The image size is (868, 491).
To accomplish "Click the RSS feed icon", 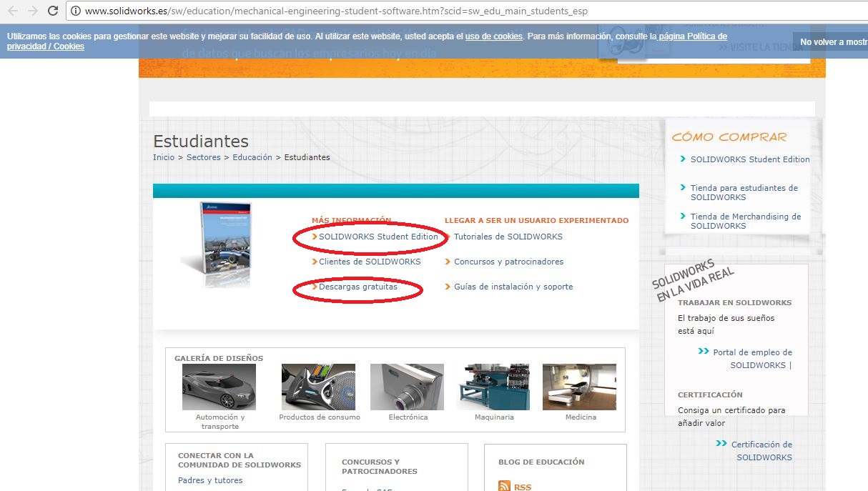I will (505, 487).
